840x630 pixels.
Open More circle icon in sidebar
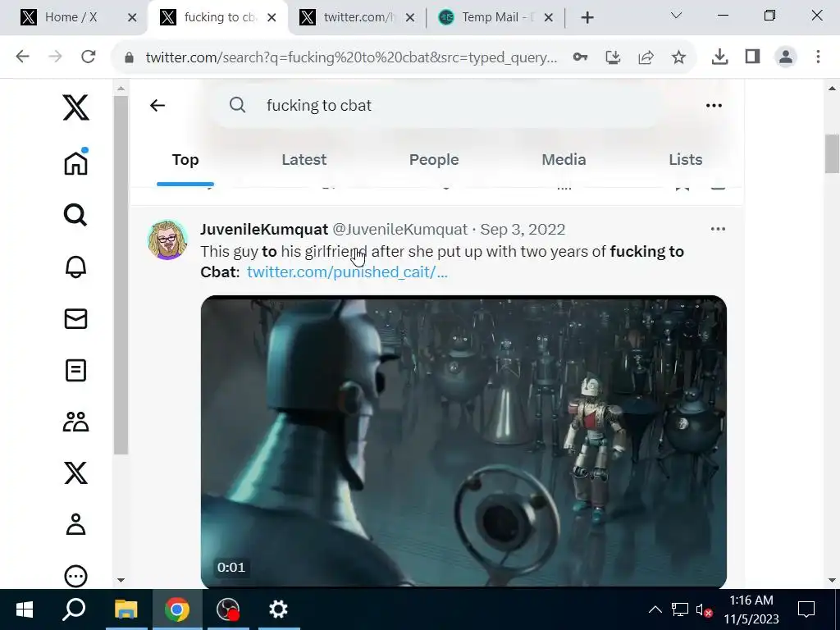(x=75, y=576)
